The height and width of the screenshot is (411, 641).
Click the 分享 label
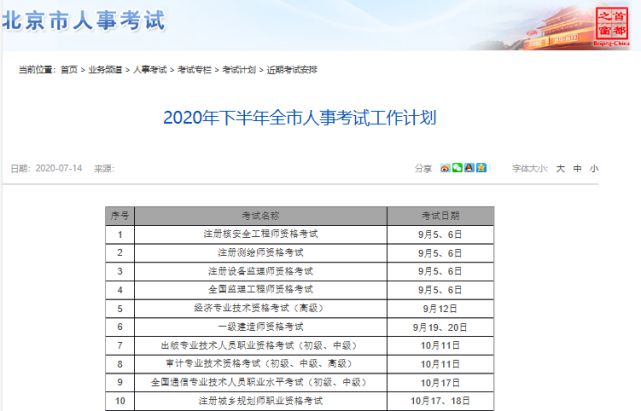click(x=423, y=168)
